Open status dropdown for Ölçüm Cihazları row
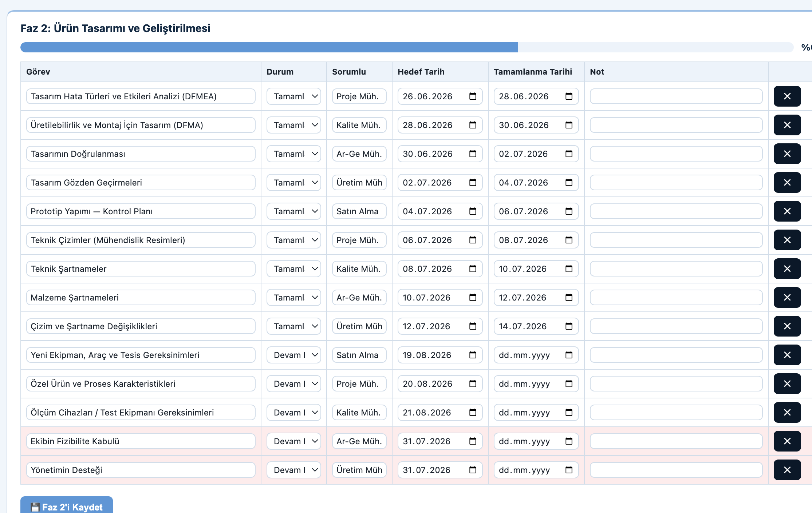 pos(294,413)
